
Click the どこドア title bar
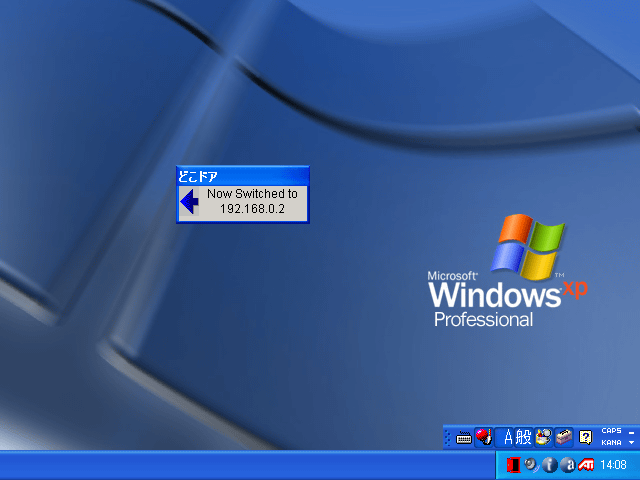tap(243, 176)
